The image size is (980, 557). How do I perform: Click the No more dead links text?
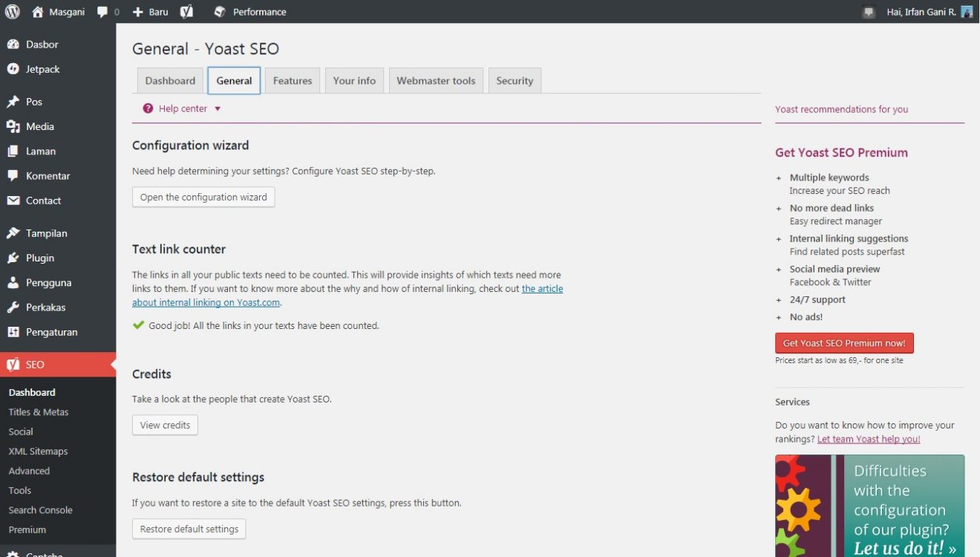832,208
